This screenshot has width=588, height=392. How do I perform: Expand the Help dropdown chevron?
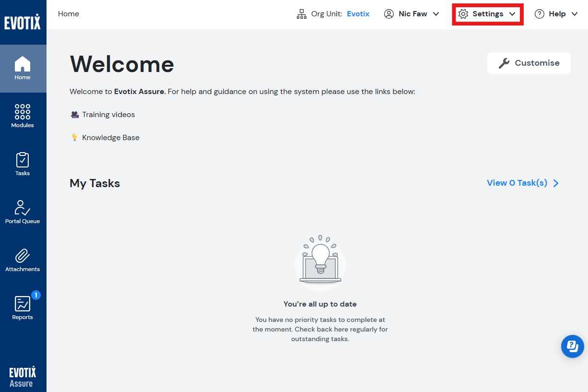tap(575, 14)
